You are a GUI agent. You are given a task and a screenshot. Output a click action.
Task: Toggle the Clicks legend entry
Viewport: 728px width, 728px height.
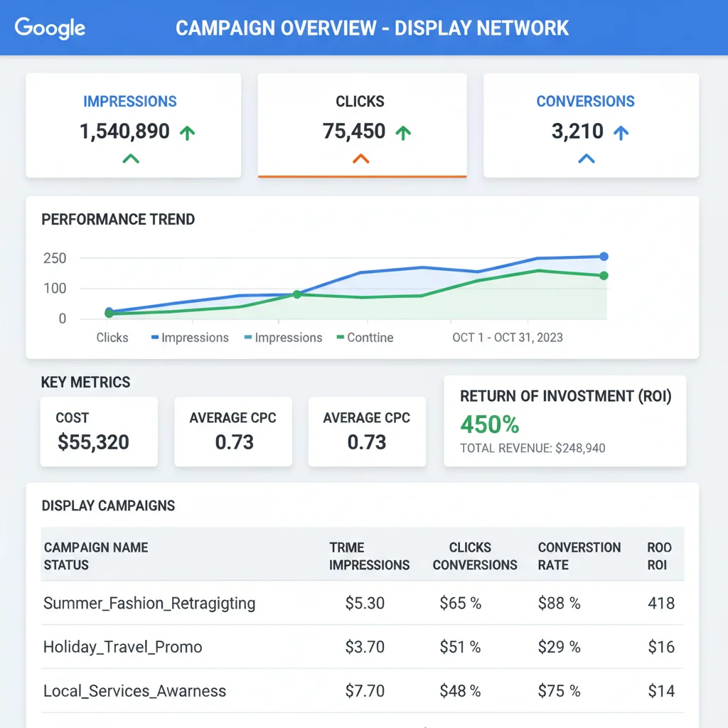pyautogui.click(x=112, y=338)
